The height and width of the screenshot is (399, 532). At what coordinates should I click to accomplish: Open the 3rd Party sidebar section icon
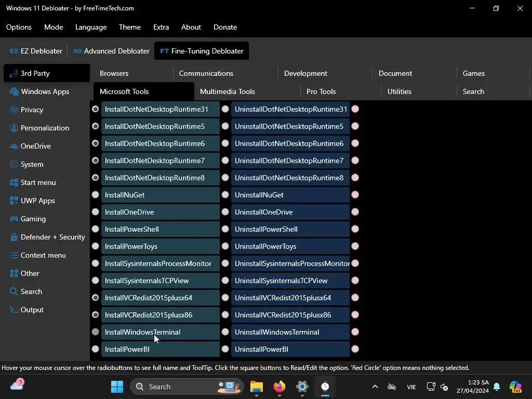point(14,73)
